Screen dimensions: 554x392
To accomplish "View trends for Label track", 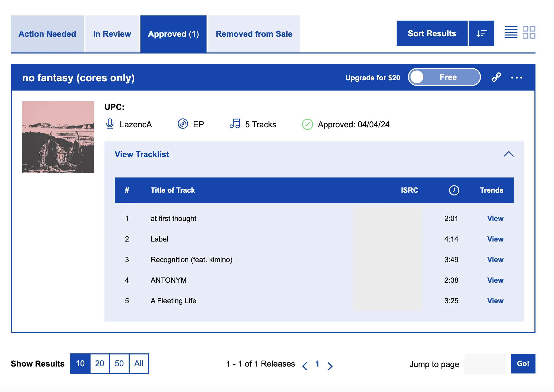I will pyautogui.click(x=495, y=239).
